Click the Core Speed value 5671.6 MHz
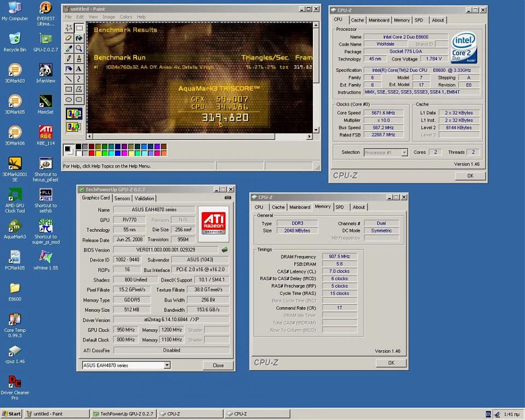The height and width of the screenshot is (420, 525). [383, 113]
